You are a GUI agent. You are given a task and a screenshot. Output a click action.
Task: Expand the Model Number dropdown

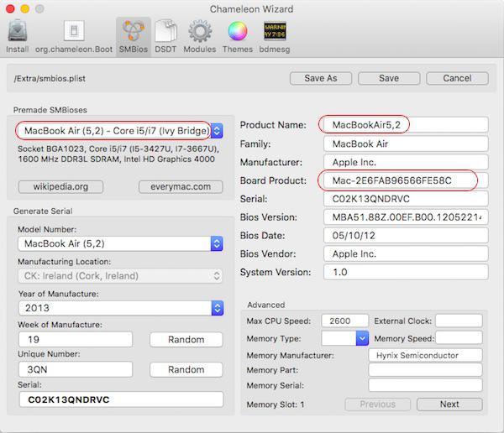click(216, 243)
